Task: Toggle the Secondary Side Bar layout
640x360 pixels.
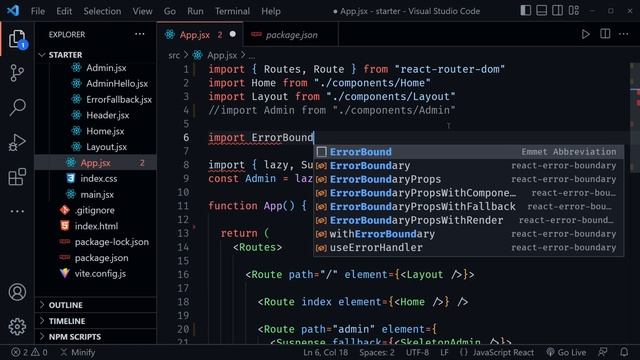Action: (x=558, y=11)
